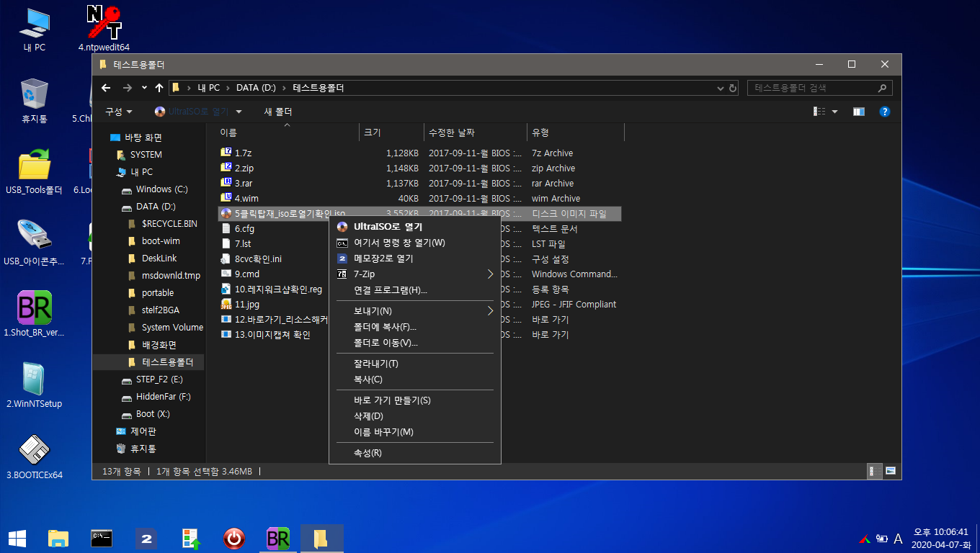Click the A input language tray indicator
This screenshot has height=553, width=980.
coord(898,539)
